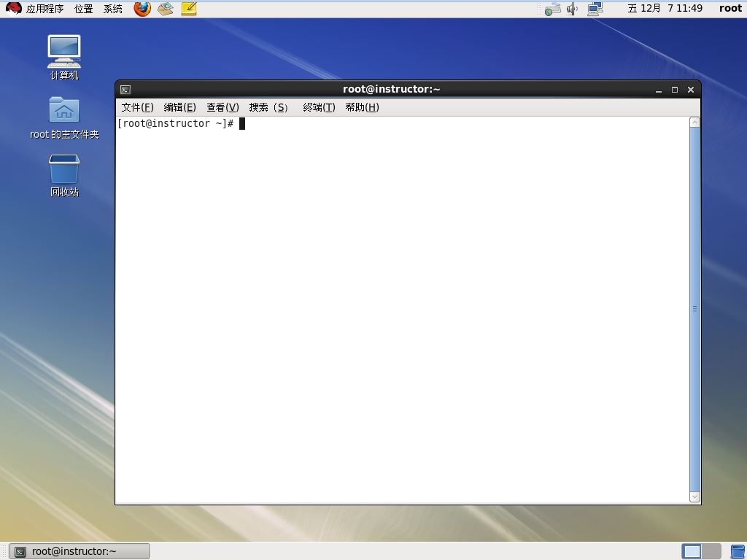
Task: Click the show desktop handle bottom-left
Action: (4, 551)
